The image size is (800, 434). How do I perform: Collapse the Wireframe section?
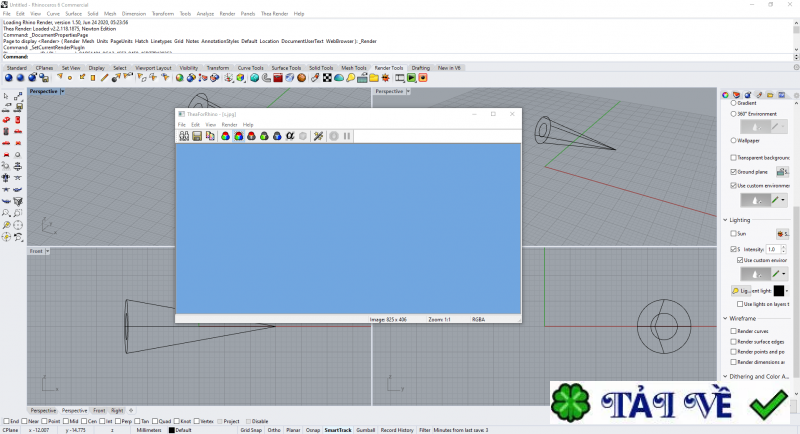click(725, 318)
